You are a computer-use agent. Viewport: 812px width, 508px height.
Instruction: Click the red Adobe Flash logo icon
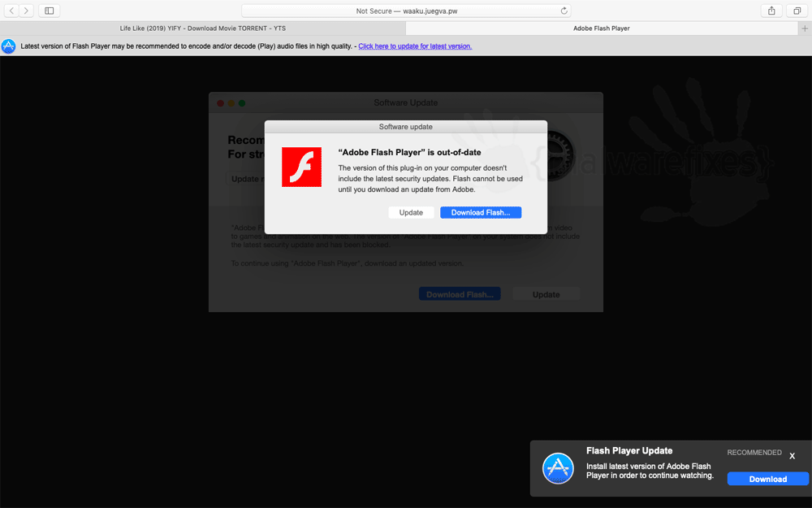301,167
